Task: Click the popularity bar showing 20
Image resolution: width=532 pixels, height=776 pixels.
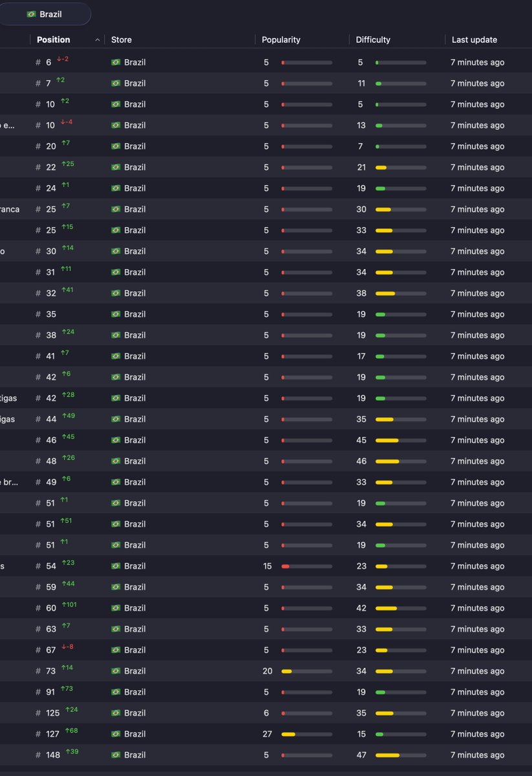Action: click(307, 671)
